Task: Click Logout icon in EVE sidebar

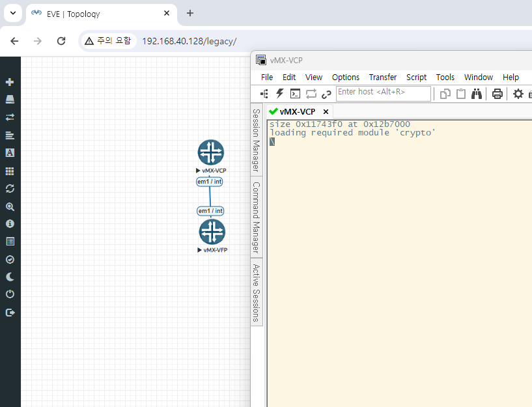Action: [x=10, y=313]
